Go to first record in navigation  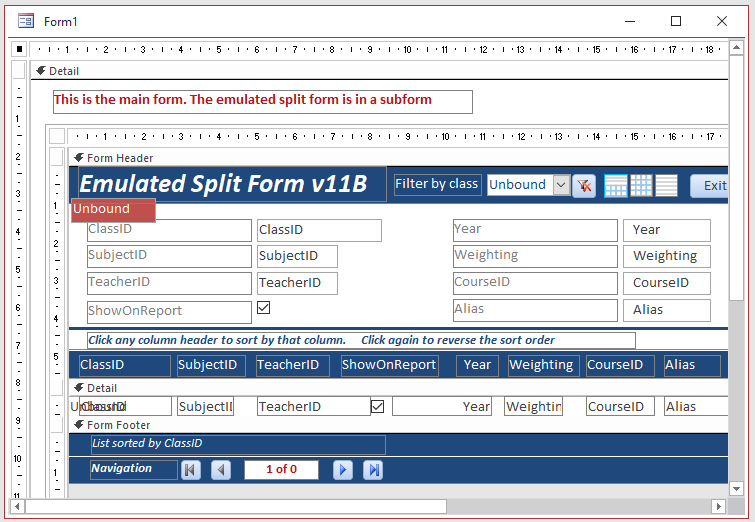coord(191,470)
